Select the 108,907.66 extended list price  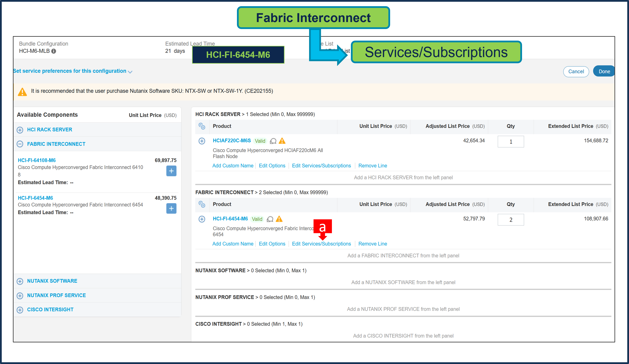[x=596, y=219]
